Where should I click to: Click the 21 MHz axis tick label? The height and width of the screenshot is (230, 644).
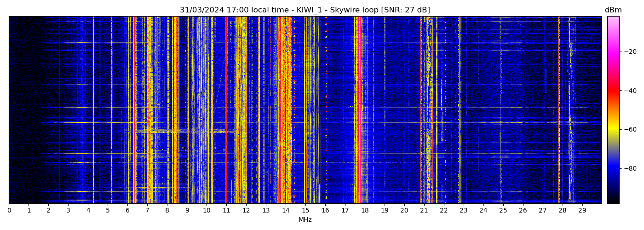pyautogui.click(x=424, y=211)
